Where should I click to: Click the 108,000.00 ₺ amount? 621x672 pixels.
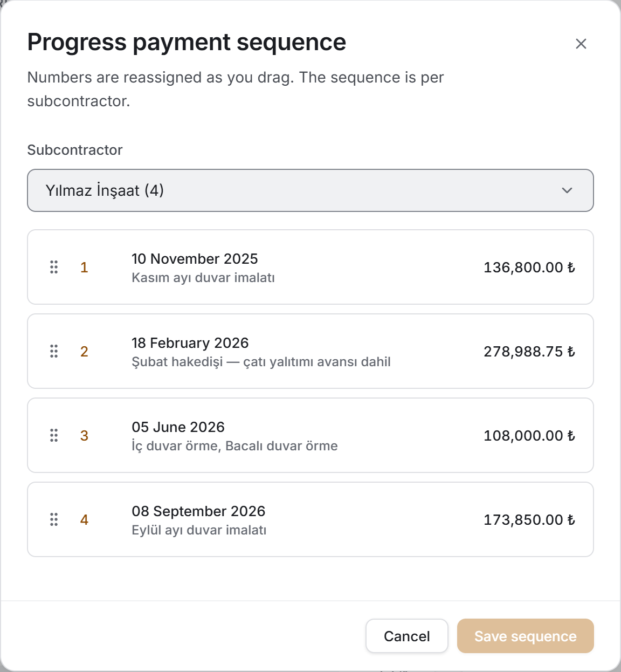(529, 436)
